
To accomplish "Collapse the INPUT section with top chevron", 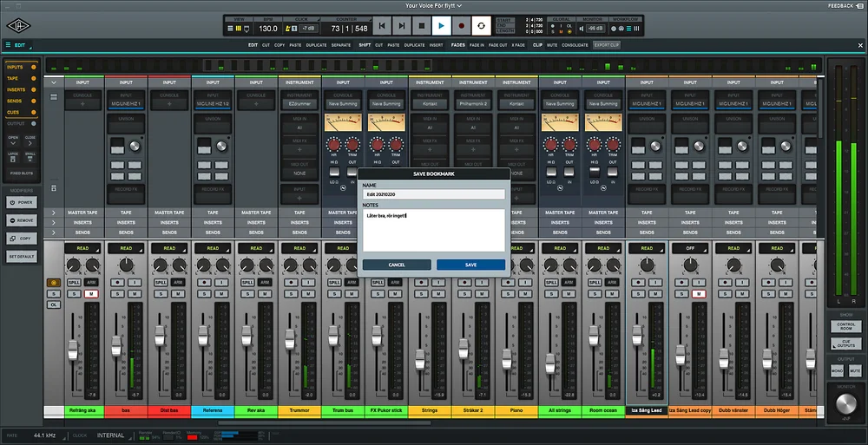I will [x=54, y=82].
